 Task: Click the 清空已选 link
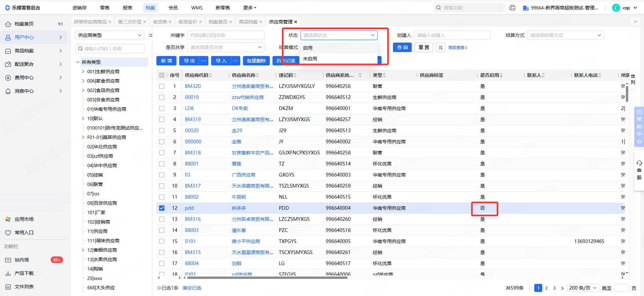(192, 288)
